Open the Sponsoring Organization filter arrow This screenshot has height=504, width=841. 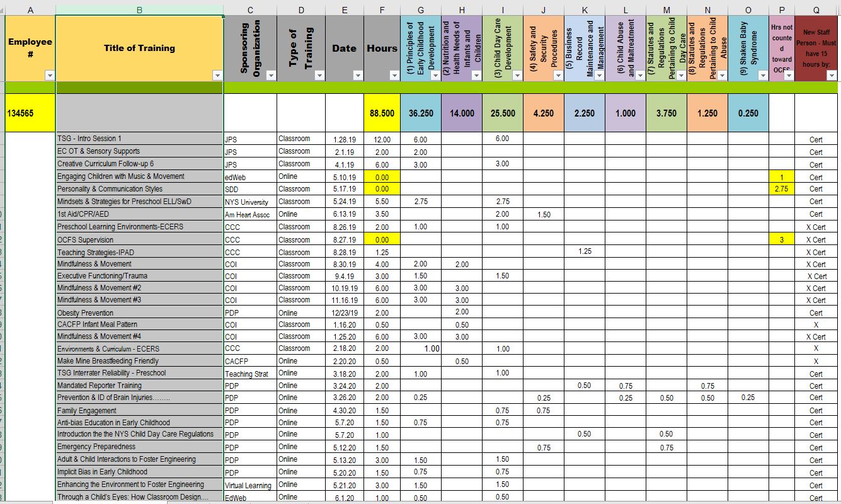271,76
